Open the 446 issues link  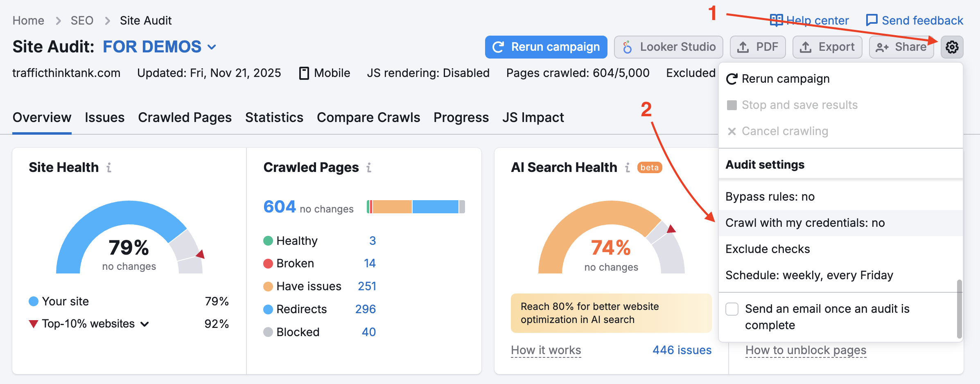point(682,350)
